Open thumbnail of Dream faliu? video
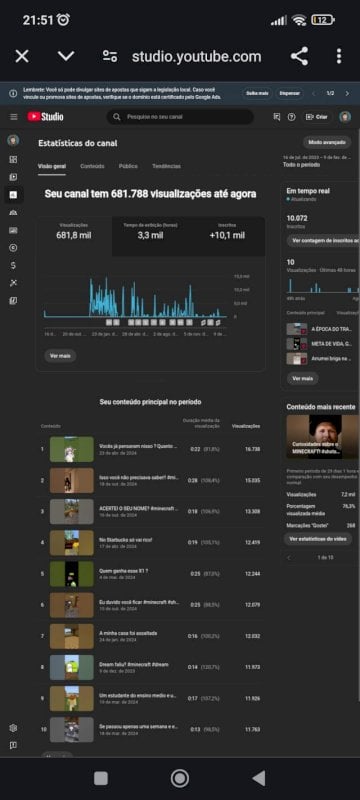This screenshot has width=360, height=800. coord(72,667)
